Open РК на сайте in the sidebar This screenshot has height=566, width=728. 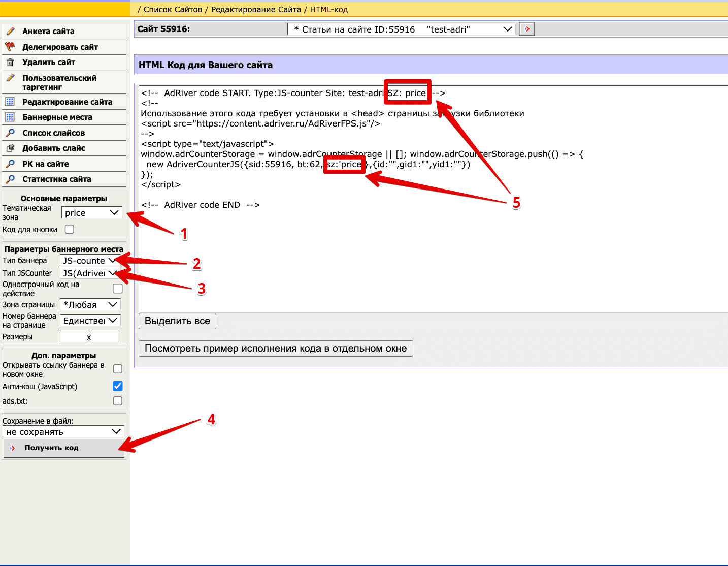click(x=64, y=164)
